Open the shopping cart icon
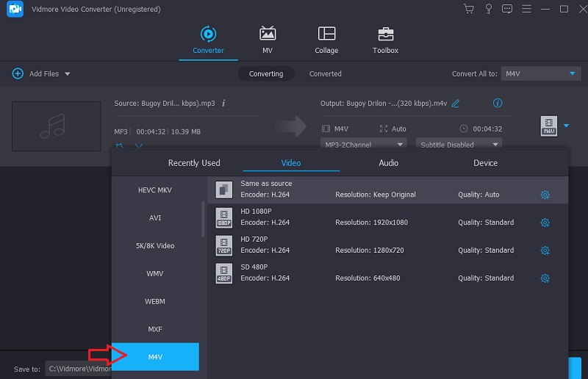 [x=468, y=9]
